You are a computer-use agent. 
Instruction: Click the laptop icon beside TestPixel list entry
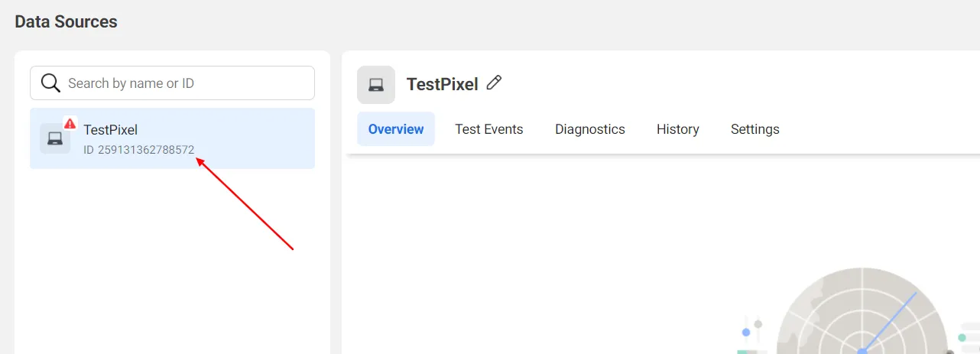click(x=55, y=138)
